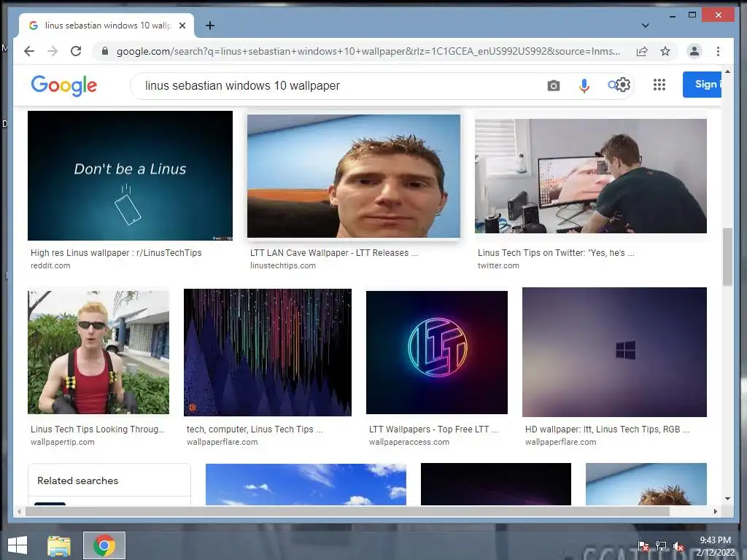Click the scroll down arrow
747x560 pixels.
click(x=727, y=499)
